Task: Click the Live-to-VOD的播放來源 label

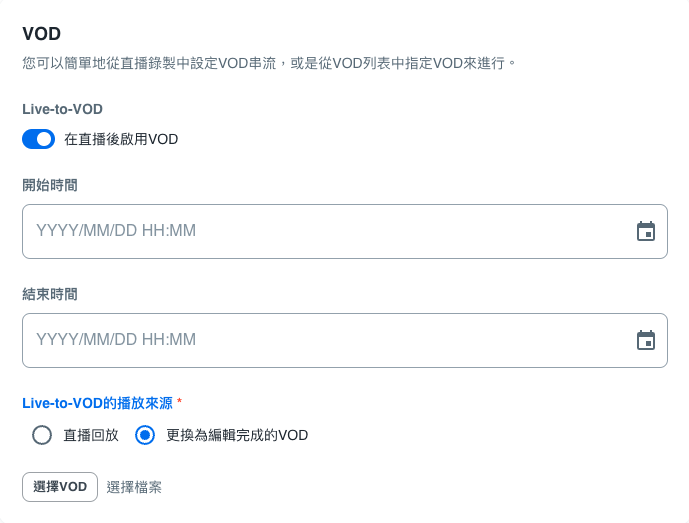Action: click(x=97, y=403)
